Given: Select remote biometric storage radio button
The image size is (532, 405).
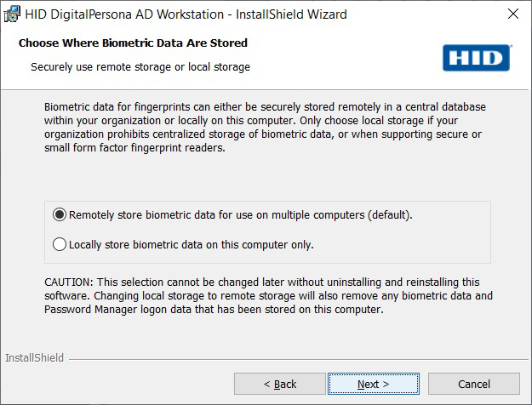Looking at the screenshot, I should [x=59, y=215].
